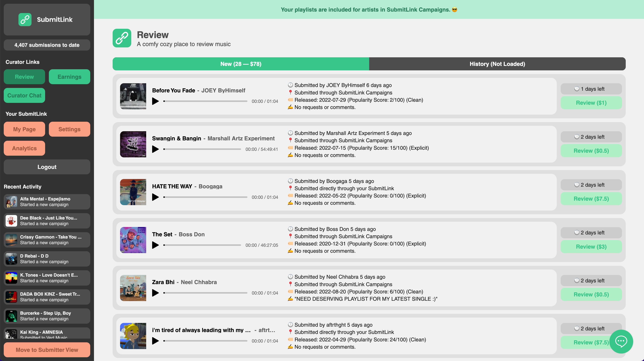The image size is (644, 361).
Task: Click the Kai King activity thumbnail
Action: pyautogui.click(x=12, y=334)
